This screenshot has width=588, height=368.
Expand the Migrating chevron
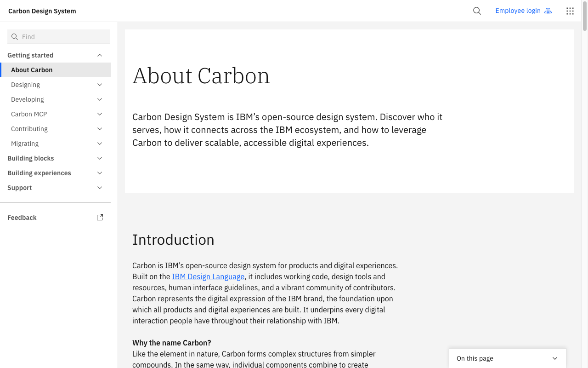pyautogui.click(x=100, y=144)
